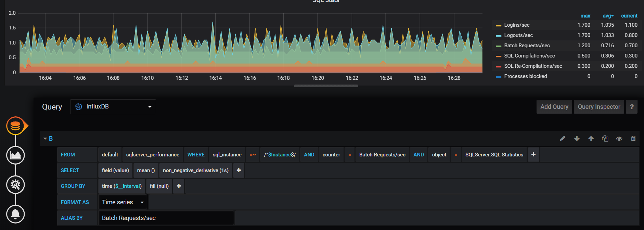Image resolution: width=644 pixels, height=230 pixels.
Task: Open the Queries tab database icon
Action: coord(15,126)
